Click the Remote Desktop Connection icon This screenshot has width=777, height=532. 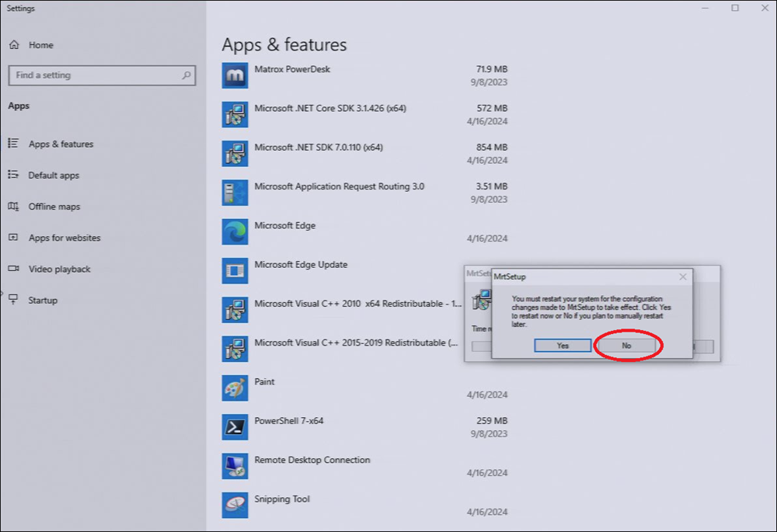pyautogui.click(x=235, y=467)
